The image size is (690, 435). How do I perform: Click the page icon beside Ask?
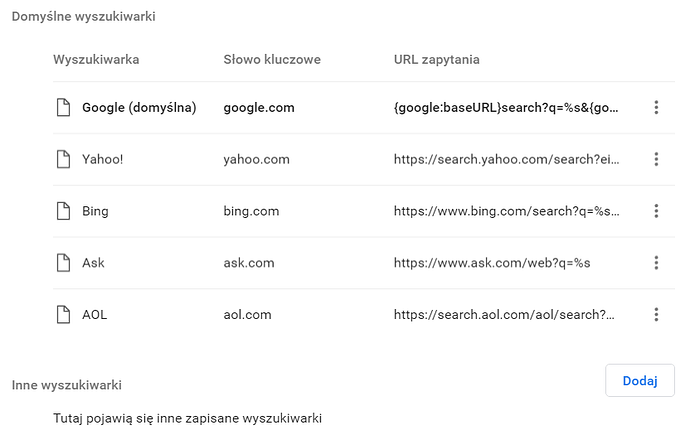(x=63, y=263)
